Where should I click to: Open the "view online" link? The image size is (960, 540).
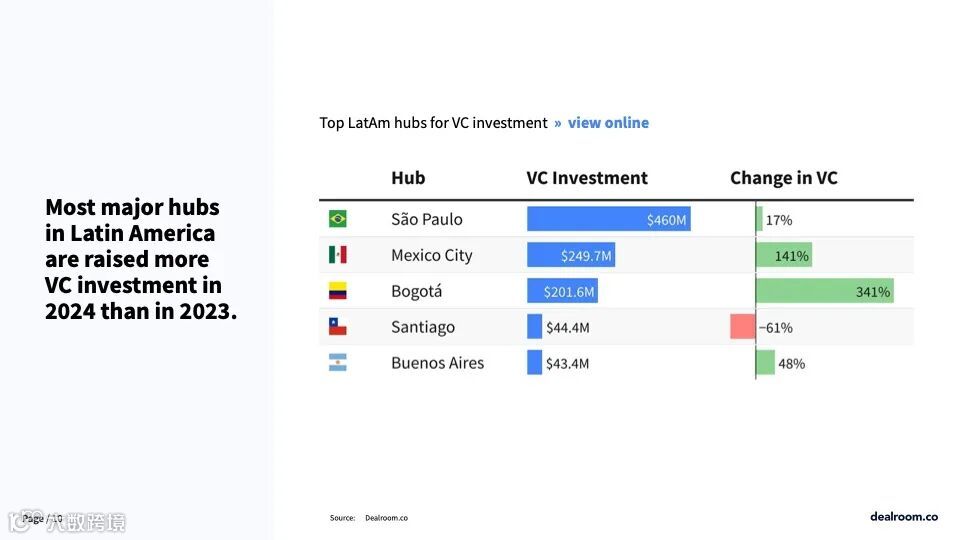[608, 123]
